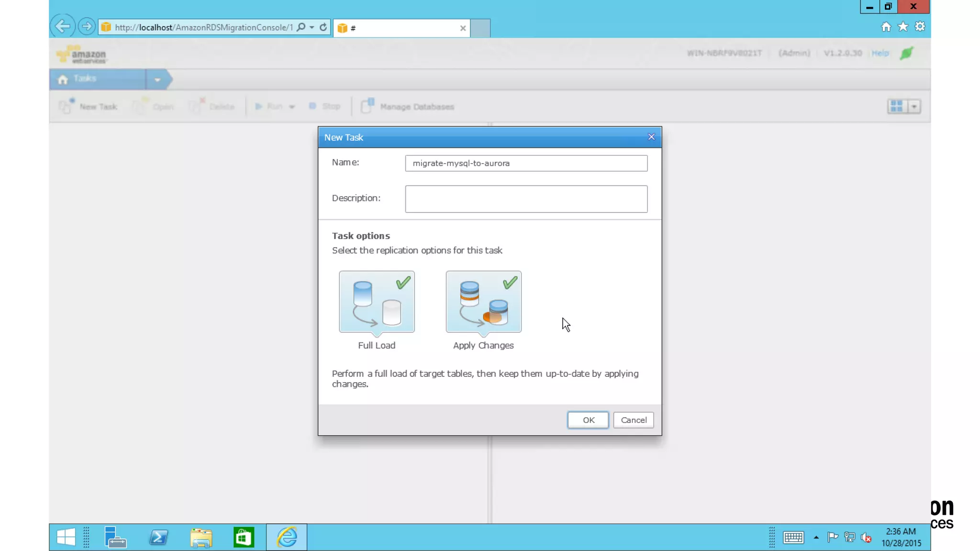
Task: Click the task Name input field
Action: (x=526, y=163)
